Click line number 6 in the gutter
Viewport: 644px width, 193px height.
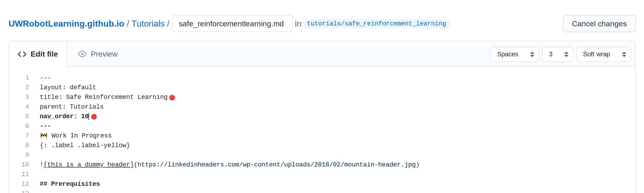coord(27,126)
